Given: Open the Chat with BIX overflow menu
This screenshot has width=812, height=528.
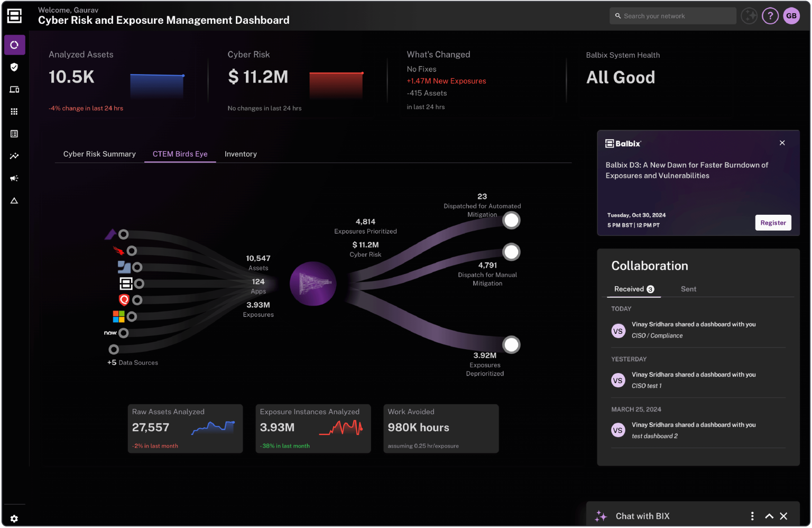Looking at the screenshot, I should (752, 516).
